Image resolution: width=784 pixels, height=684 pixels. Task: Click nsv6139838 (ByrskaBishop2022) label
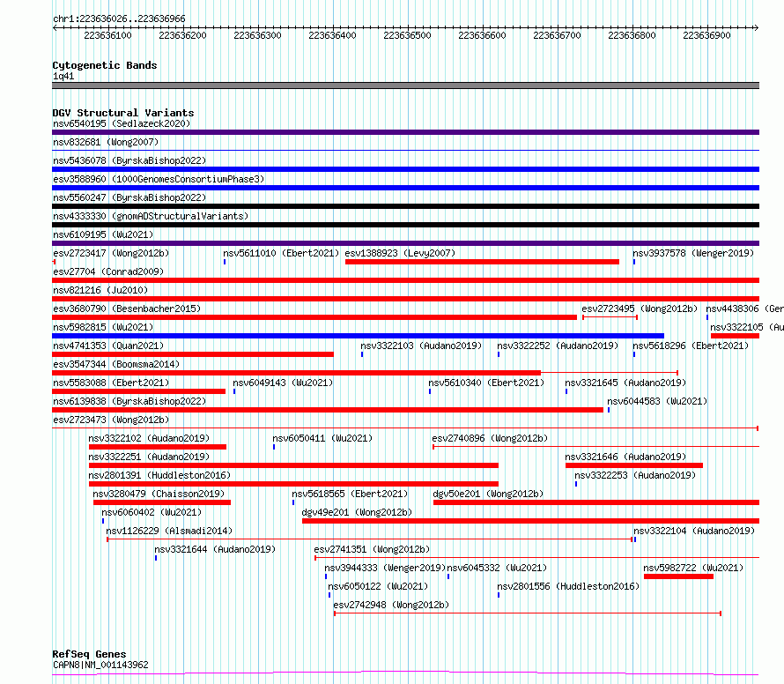tap(129, 401)
